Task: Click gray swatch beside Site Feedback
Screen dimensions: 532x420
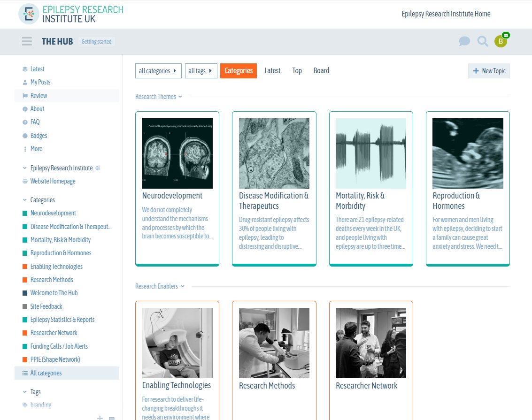Action: 25,307
